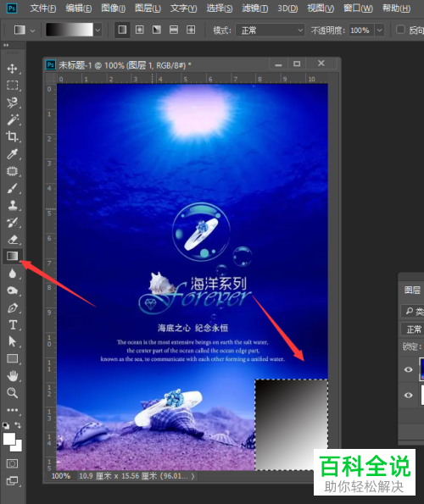Hide the bottom layer using its eye icon

click(409, 395)
